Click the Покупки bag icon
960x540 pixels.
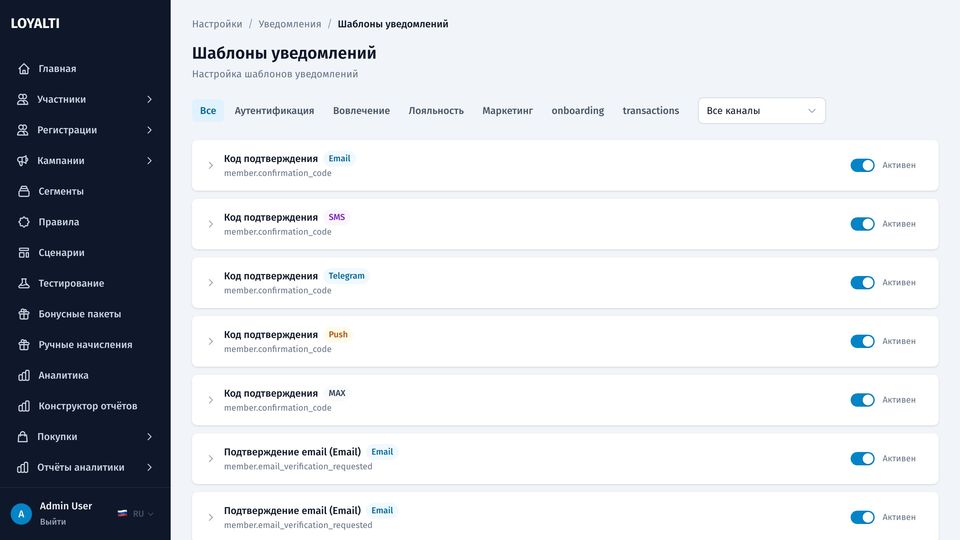(x=23, y=437)
